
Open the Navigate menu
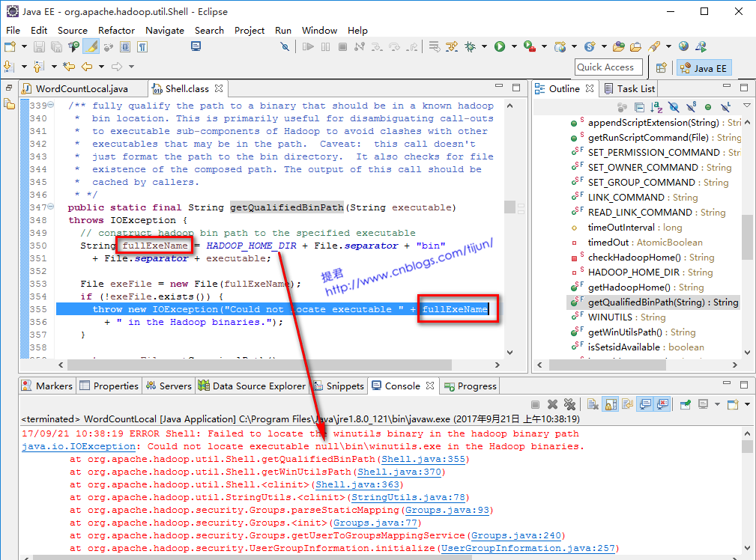[x=165, y=31]
